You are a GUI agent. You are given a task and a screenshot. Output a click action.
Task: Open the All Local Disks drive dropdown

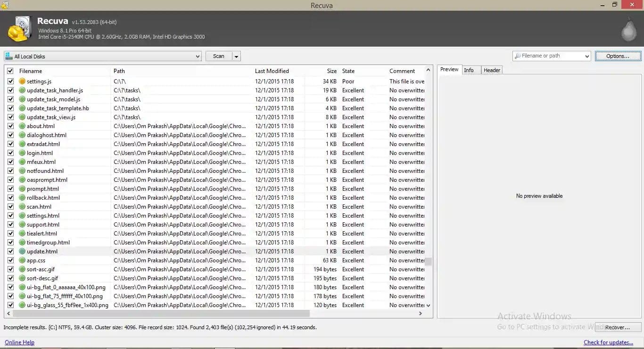pyautogui.click(x=103, y=56)
